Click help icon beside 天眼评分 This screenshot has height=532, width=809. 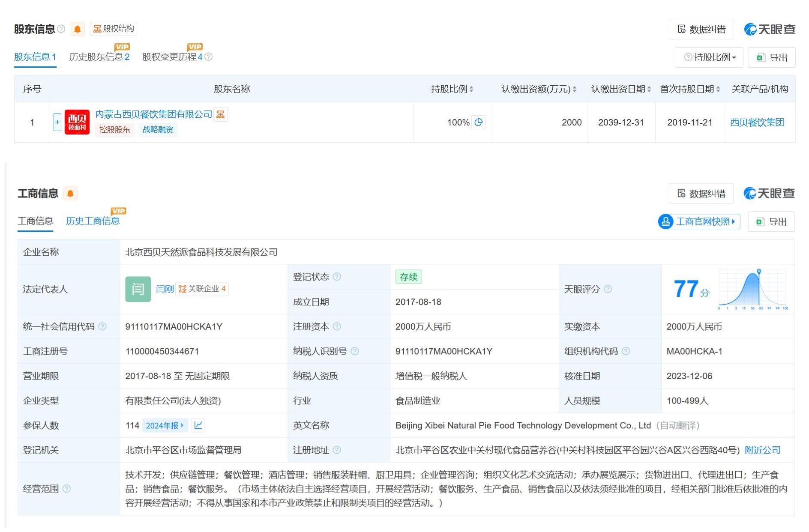pos(608,289)
